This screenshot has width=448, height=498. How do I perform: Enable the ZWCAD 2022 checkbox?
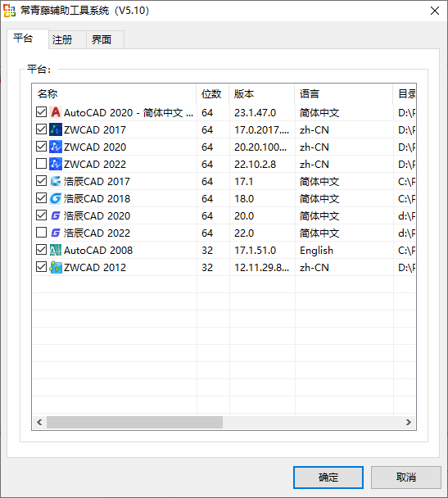pos(41,164)
